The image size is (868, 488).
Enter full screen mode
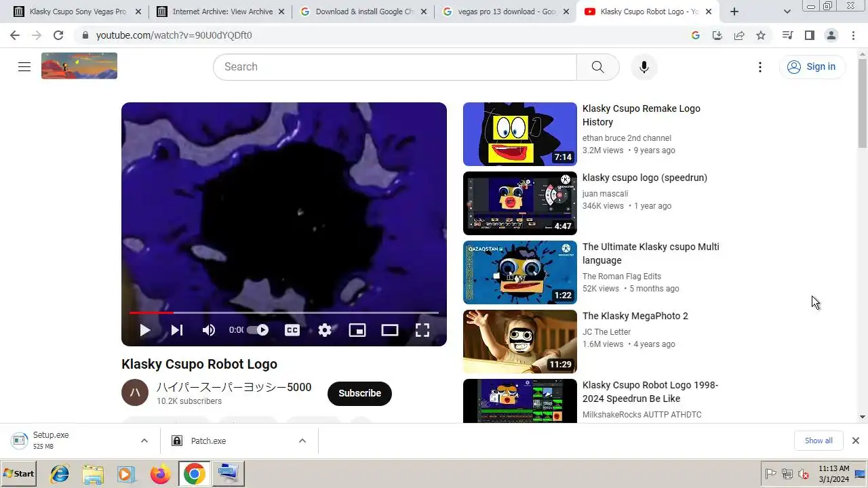[x=422, y=330]
